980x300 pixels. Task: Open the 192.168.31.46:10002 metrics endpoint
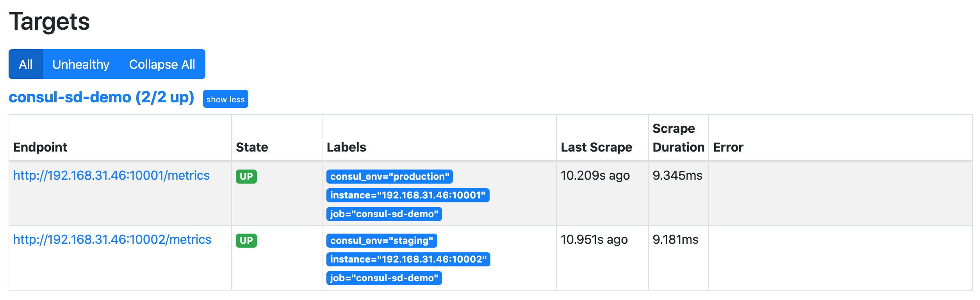point(112,239)
